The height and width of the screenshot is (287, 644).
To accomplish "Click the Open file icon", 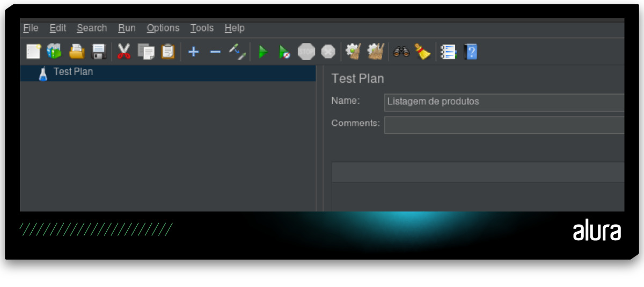I will pyautogui.click(x=77, y=52).
